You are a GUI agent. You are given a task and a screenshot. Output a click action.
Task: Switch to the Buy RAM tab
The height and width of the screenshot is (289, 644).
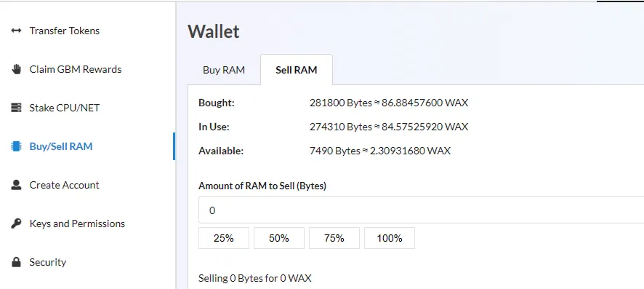[x=224, y=70]
